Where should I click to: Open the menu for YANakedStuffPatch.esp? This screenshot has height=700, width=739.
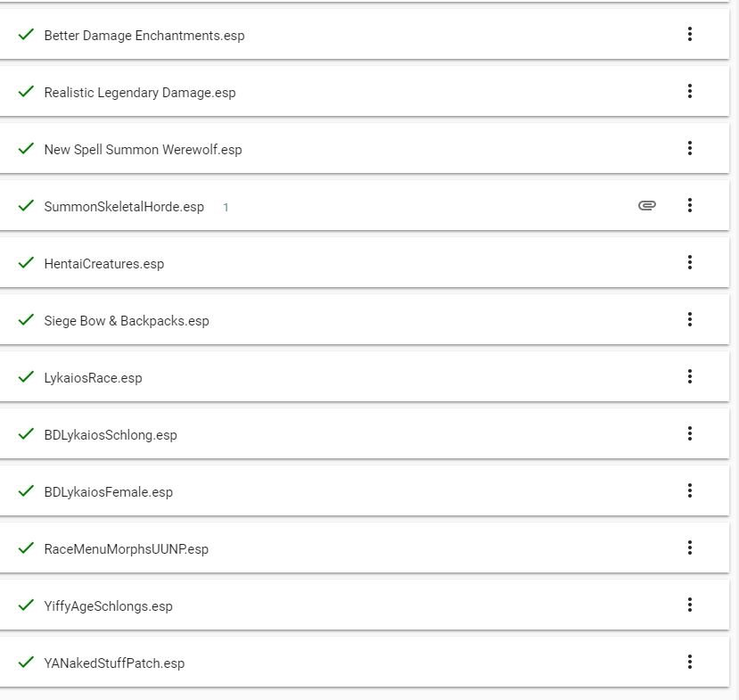tap(689, 662)
